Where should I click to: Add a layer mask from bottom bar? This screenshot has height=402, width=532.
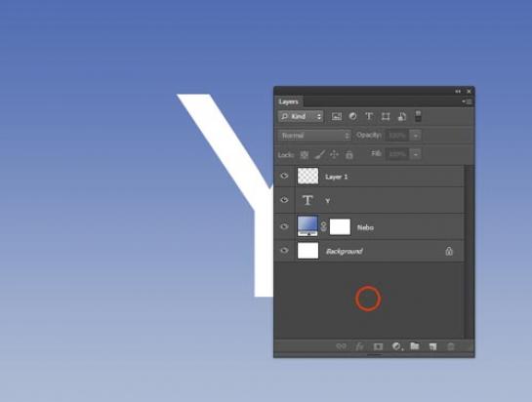[x=378, y=346]
